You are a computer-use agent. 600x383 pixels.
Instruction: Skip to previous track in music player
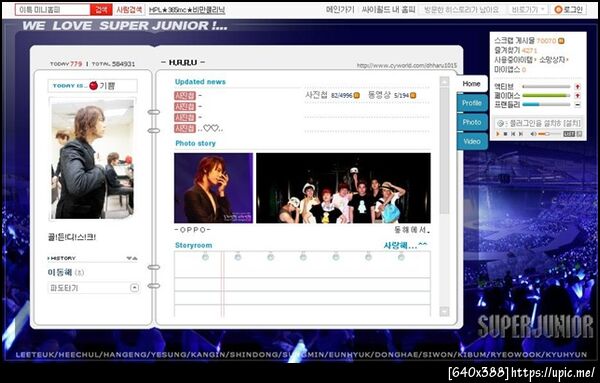[513, 134]
